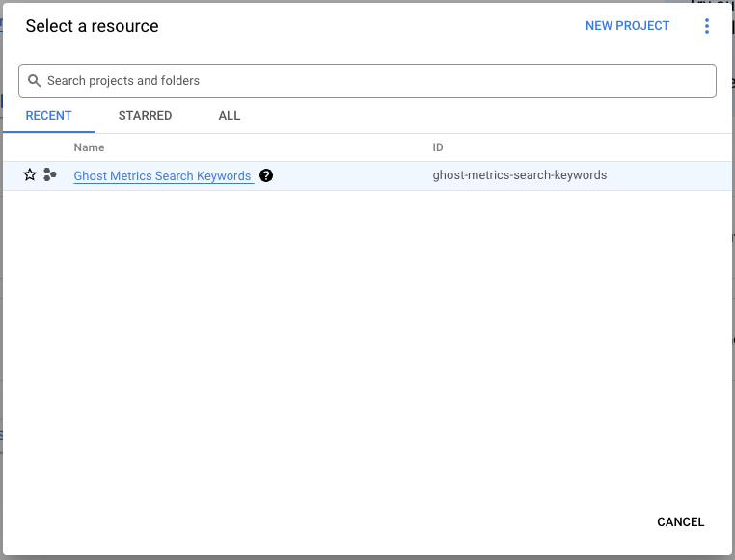Click the help question mark icon
Viewport: 735px width, 560px height.
point(266,176)
